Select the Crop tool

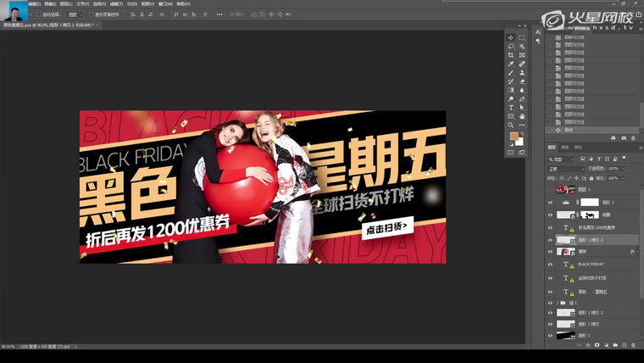click(511, 55)
